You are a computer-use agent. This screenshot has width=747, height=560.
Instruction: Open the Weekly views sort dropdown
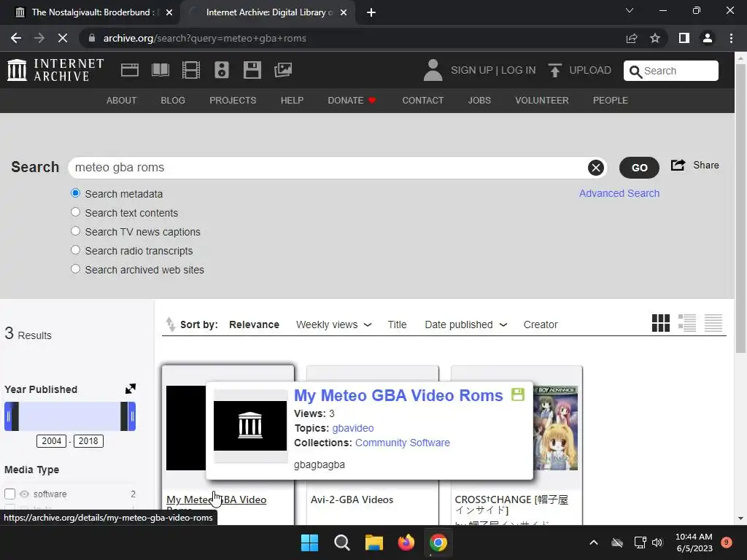tap(333, 324)
